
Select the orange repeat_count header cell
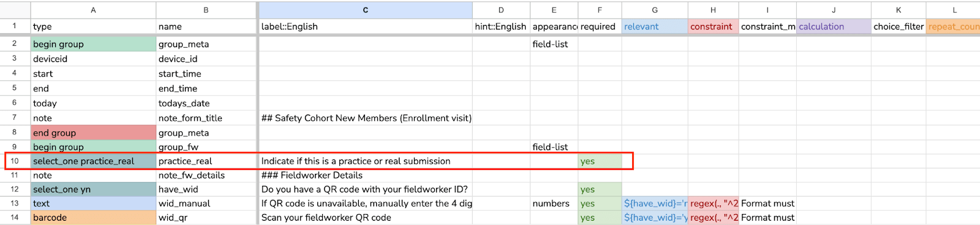953,26
